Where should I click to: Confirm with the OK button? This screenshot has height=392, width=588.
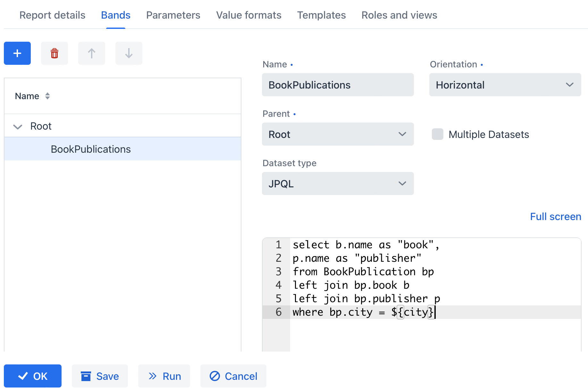(x=33, y=376)
